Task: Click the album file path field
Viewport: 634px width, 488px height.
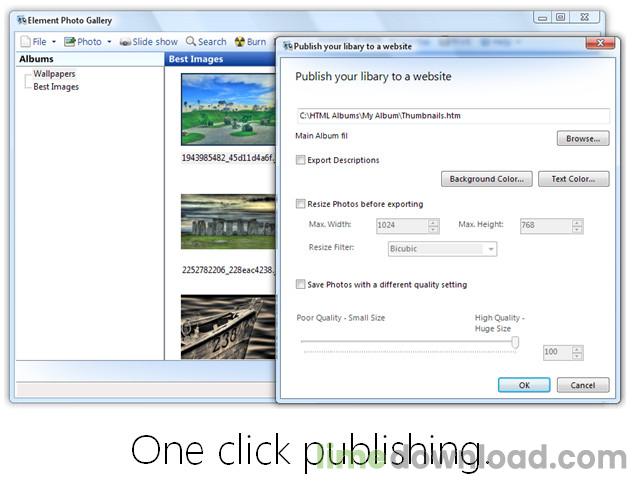Action: [453, 116]
